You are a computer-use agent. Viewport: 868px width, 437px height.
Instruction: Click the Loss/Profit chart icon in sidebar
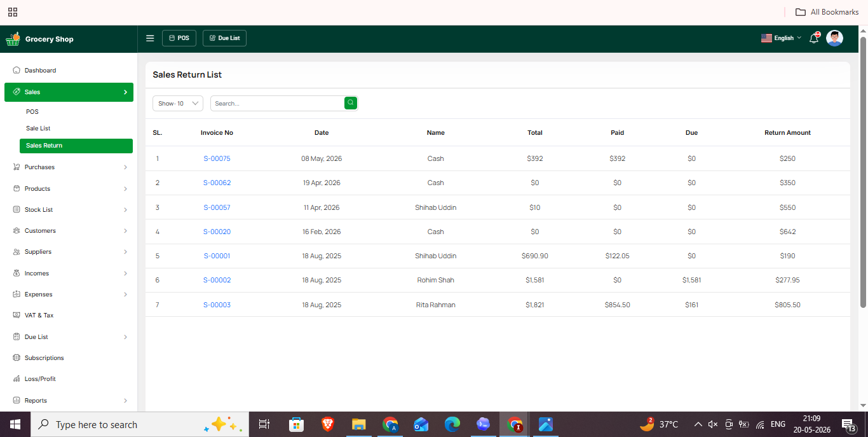tap(17, 379)
